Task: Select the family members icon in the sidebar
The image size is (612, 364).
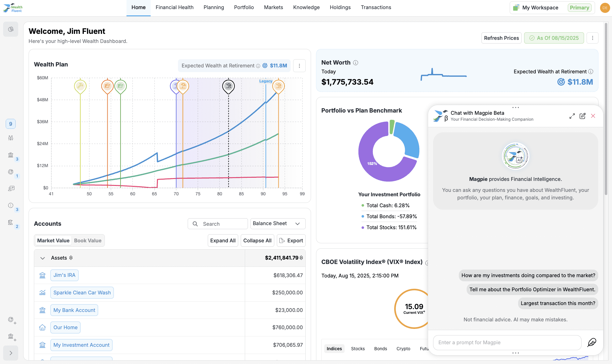Action: tap(11, 138)
